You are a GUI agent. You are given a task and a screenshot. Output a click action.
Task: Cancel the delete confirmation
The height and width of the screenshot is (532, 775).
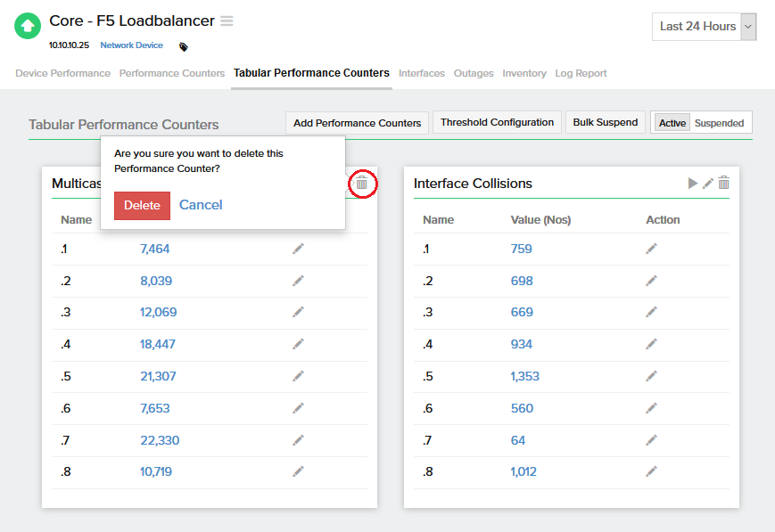click(x=201, y=205)
